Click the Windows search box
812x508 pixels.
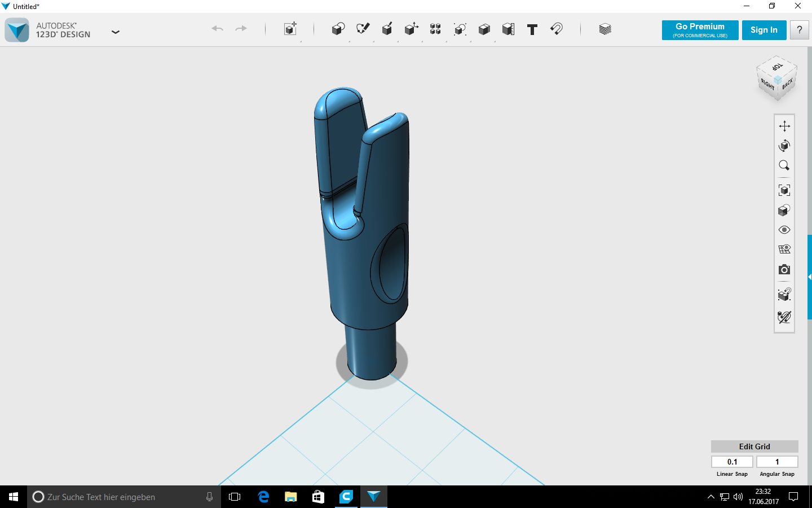(x=124, y=497)
